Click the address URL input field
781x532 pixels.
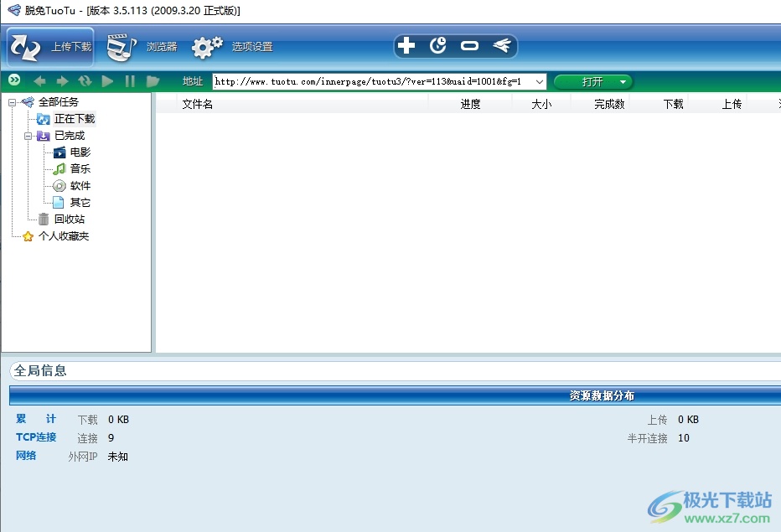[373, 81]
